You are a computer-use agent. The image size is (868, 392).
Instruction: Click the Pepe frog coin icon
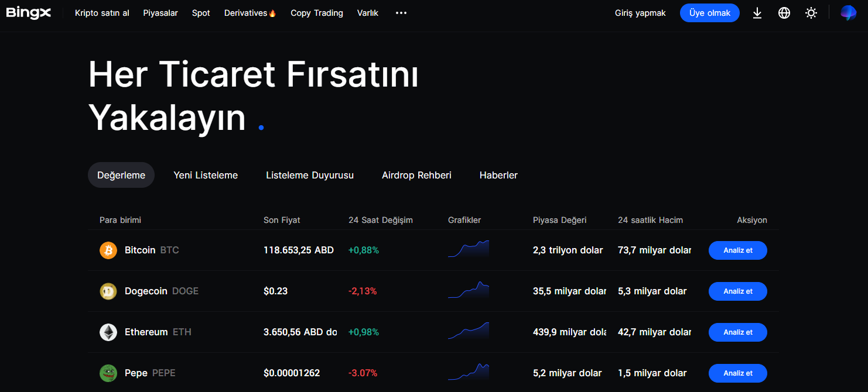(108, 373)
